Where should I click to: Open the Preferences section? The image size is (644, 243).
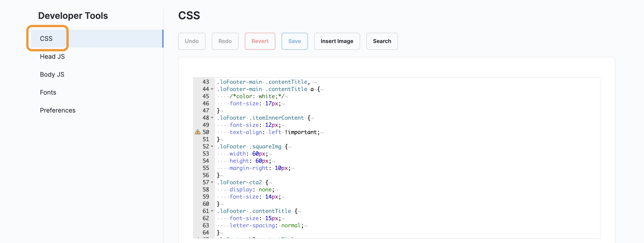tap(58, 110)
